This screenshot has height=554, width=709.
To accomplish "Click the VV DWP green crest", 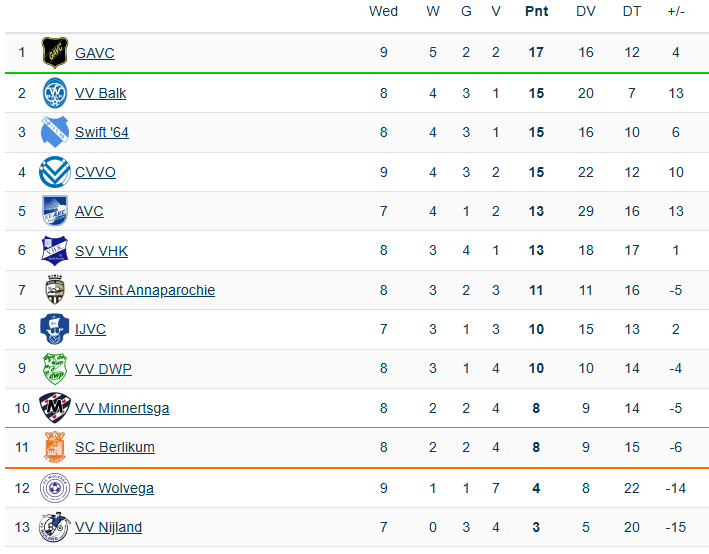I will tap(54, 369).
